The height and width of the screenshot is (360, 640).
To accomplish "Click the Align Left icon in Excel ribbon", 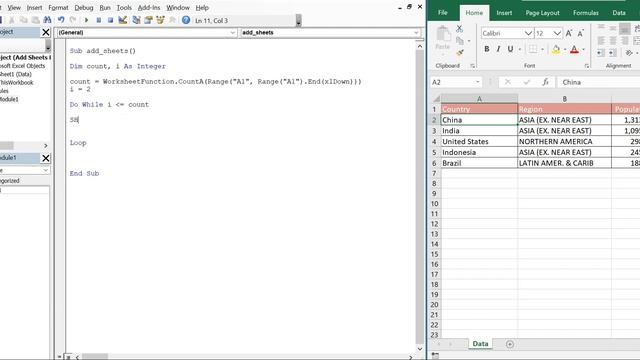I will (601, 40).
